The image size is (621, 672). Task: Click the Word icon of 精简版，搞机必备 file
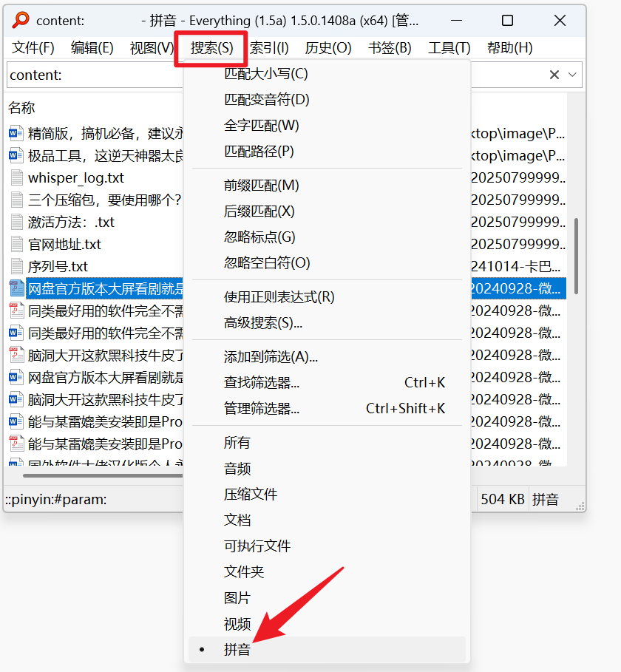(17, 133)
